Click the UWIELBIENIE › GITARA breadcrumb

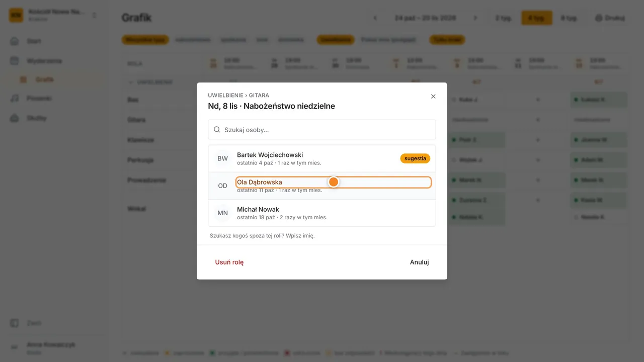point(238,95)
